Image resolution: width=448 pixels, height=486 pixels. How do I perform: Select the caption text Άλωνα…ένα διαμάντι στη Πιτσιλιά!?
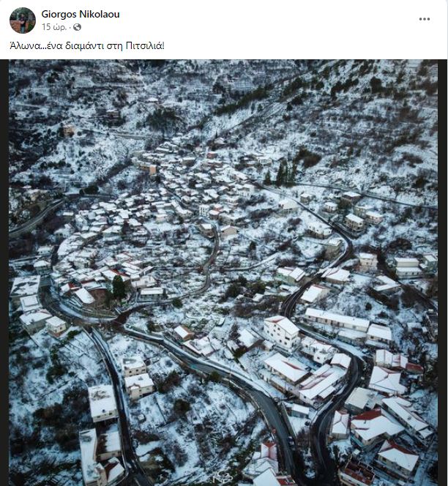click(87, 46)
